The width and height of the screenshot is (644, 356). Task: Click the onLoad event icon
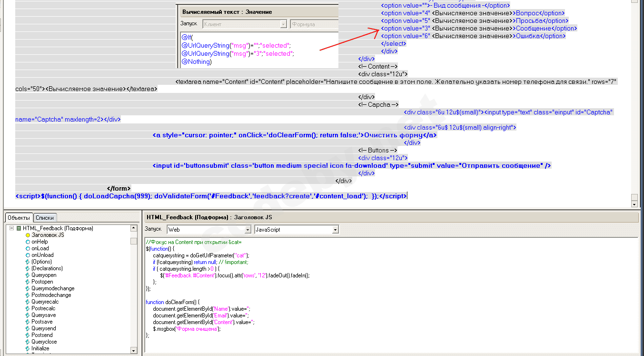click(x=28, y=248)
